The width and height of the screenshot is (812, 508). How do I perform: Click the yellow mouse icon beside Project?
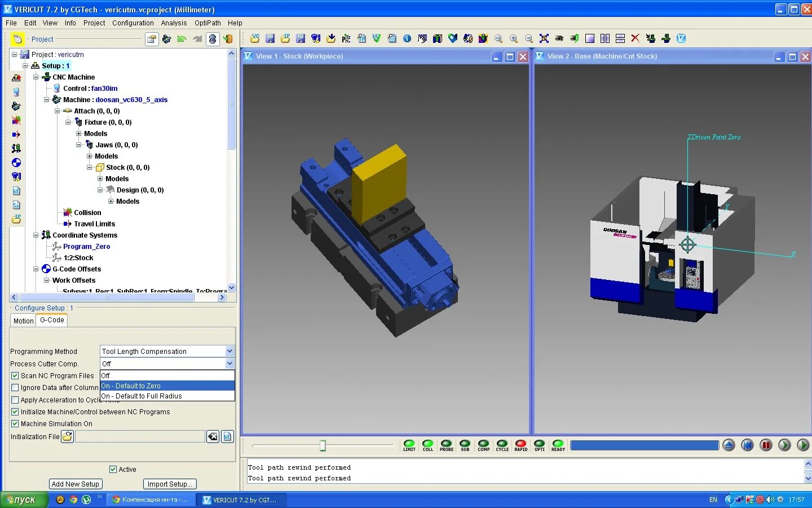click(17, 39)
